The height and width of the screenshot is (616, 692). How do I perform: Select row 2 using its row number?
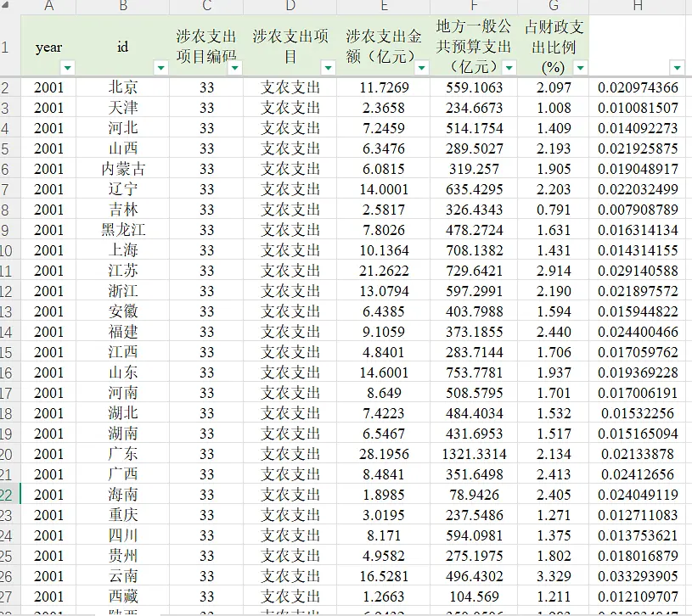(8, 87)
